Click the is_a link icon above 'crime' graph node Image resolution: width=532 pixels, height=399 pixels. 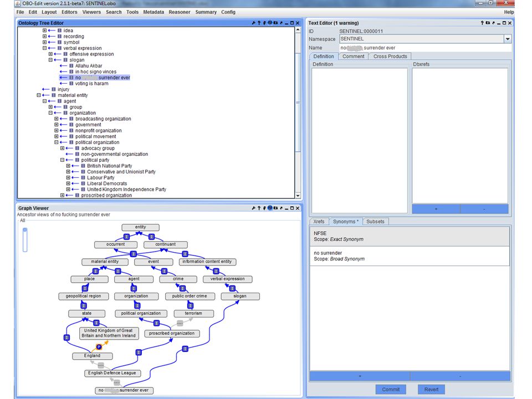164,271
